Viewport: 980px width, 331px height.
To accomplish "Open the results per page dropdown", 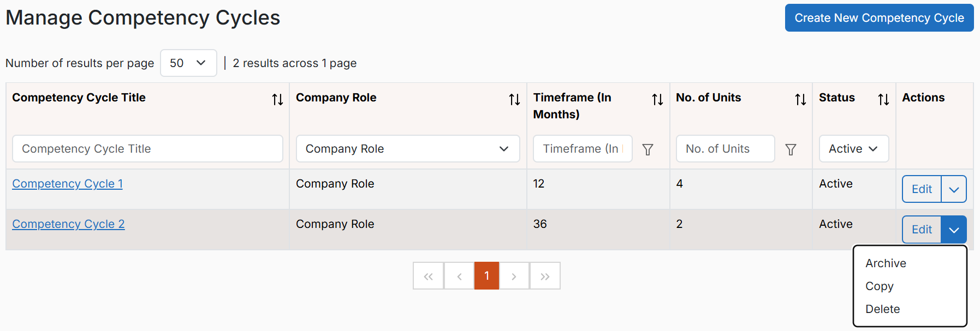I will [x=188, y=63].
